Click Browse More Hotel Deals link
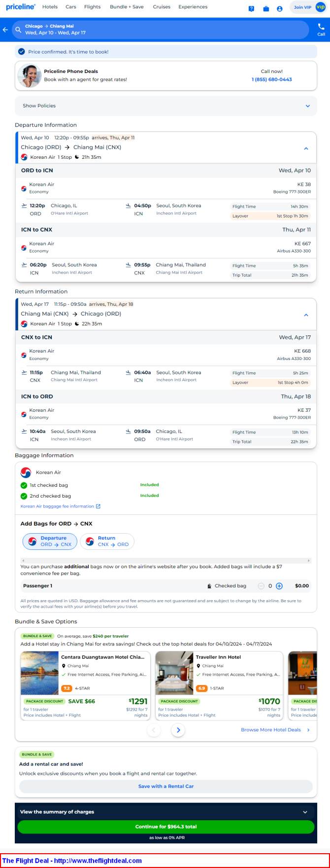This screenshot has width=330, height=868. pos(270,730)
